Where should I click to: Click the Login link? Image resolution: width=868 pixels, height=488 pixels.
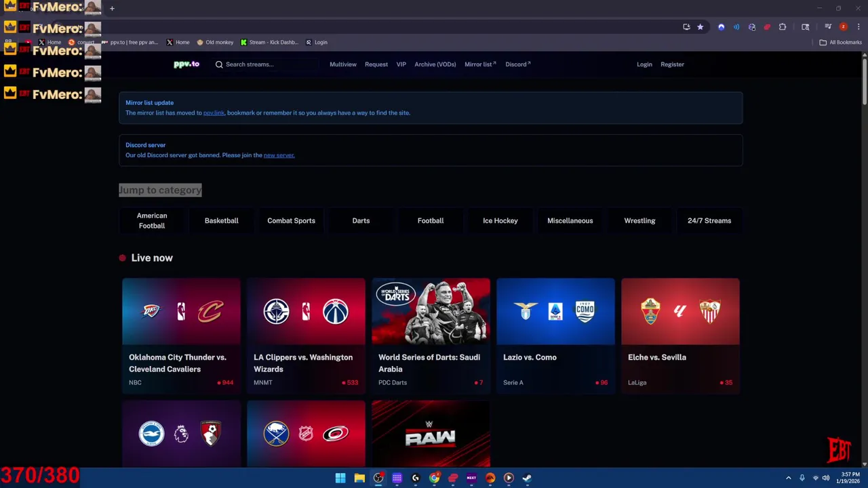tap(644, 64)
